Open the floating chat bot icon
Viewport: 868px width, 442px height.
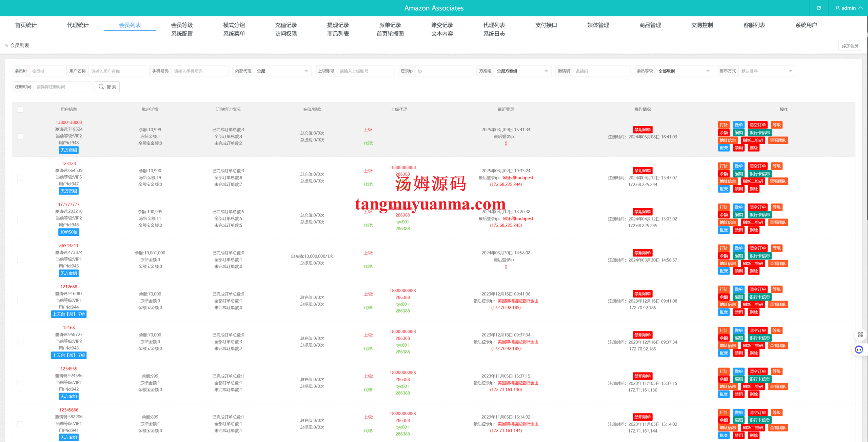coord(859,349)
